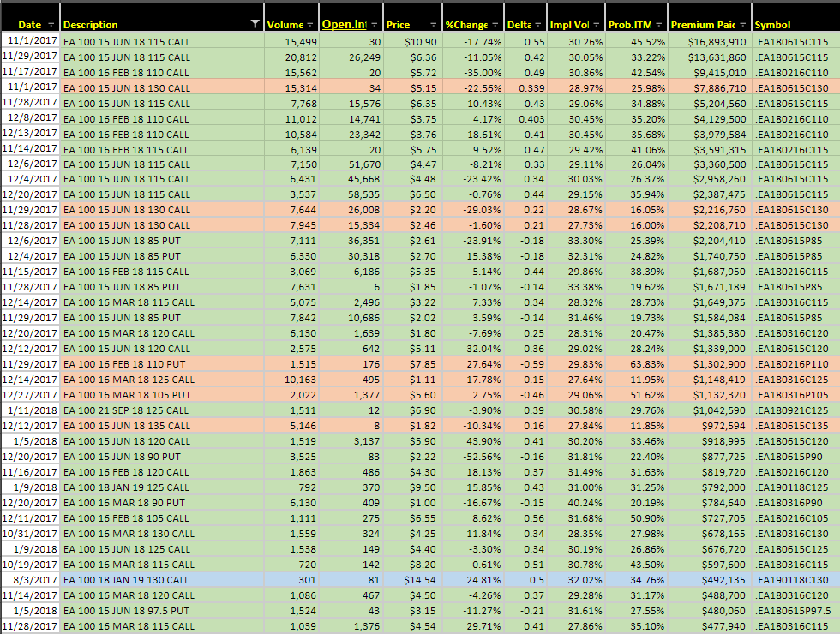Select symbol cell .EA190118C130
The height and width of the screenshot is (634, 840).
tap(796, 580)
